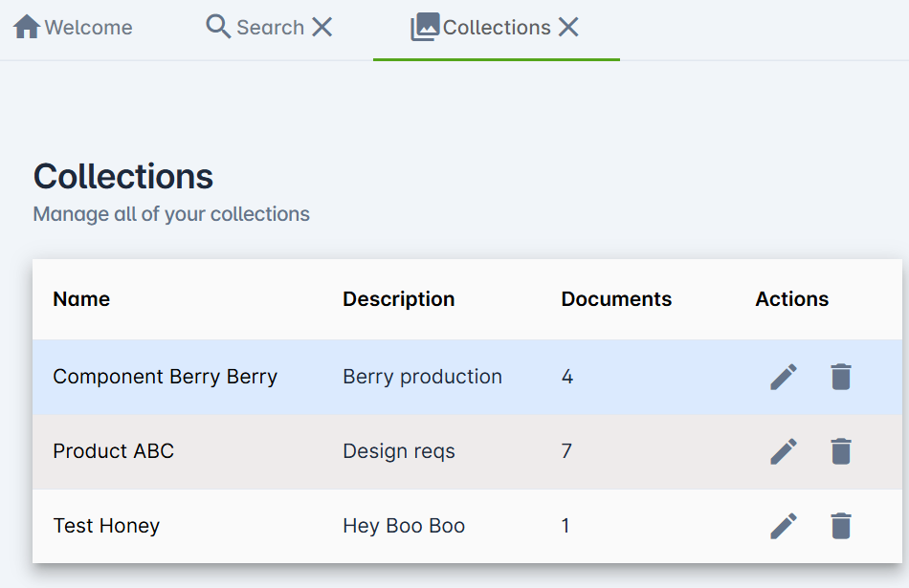Click the home icon in Welcome tab
Screen dimensions: 909x588
27,27
